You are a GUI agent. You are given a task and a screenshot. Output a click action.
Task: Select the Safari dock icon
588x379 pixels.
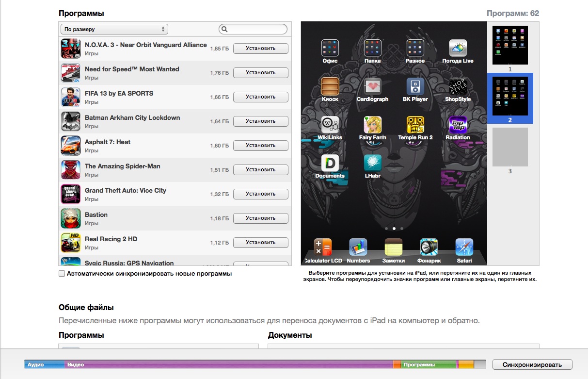coord(464,247)
